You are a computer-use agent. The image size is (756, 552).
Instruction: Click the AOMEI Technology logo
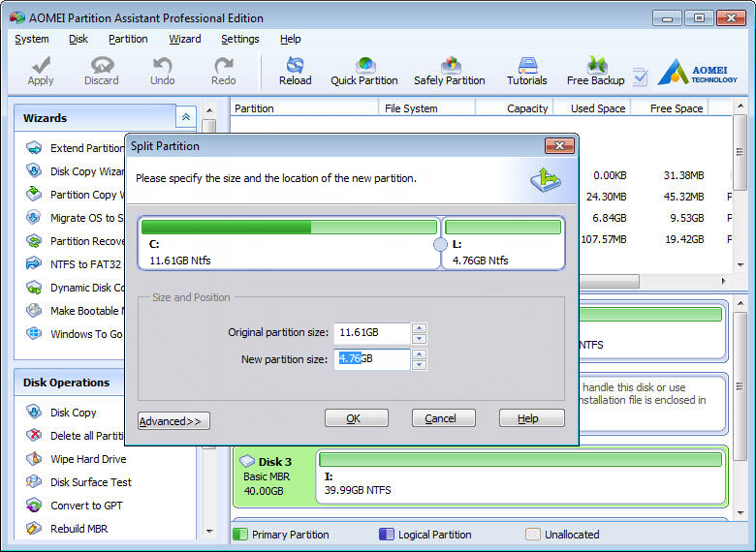[697, 73]
